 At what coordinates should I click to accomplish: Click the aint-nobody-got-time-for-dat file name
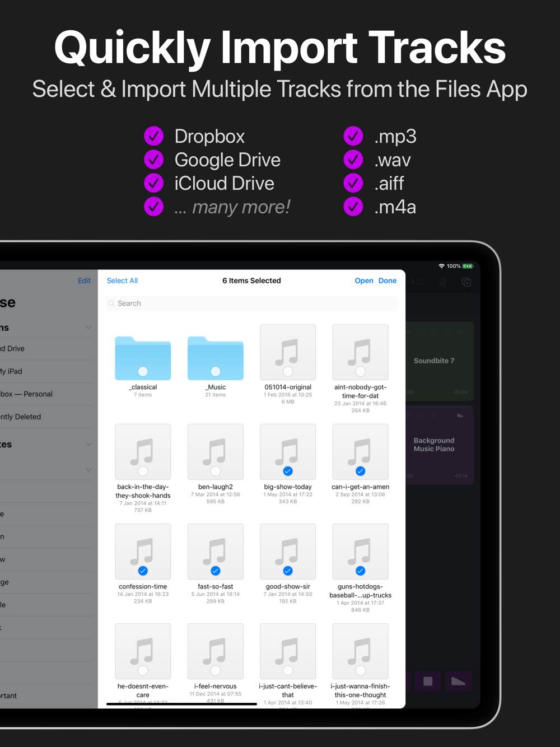pyautogui.click(x=361, y=391)
